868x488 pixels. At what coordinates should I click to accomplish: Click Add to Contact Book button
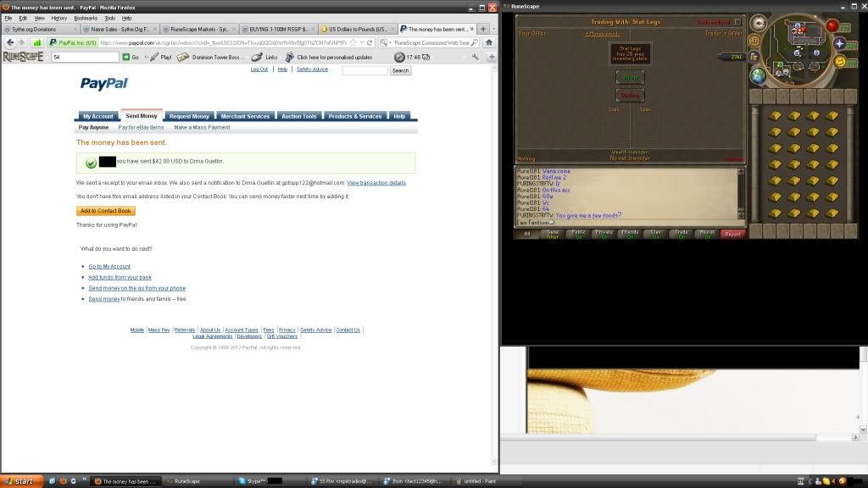[106, 211]
